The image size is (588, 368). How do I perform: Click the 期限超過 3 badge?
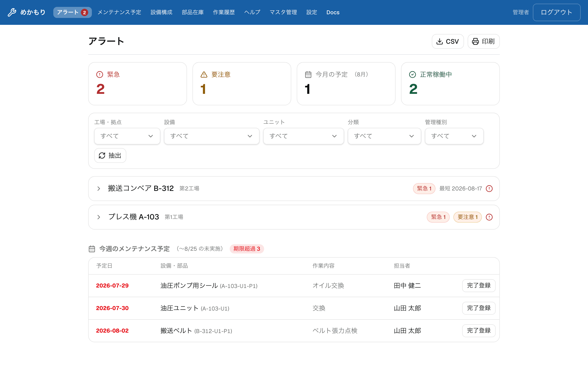[247, 249]
